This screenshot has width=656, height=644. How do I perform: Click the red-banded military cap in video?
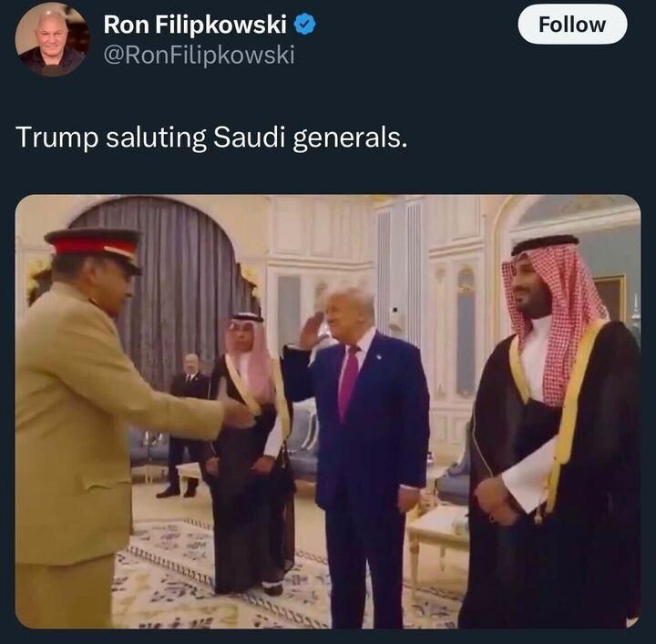click(x=95, y=247)
